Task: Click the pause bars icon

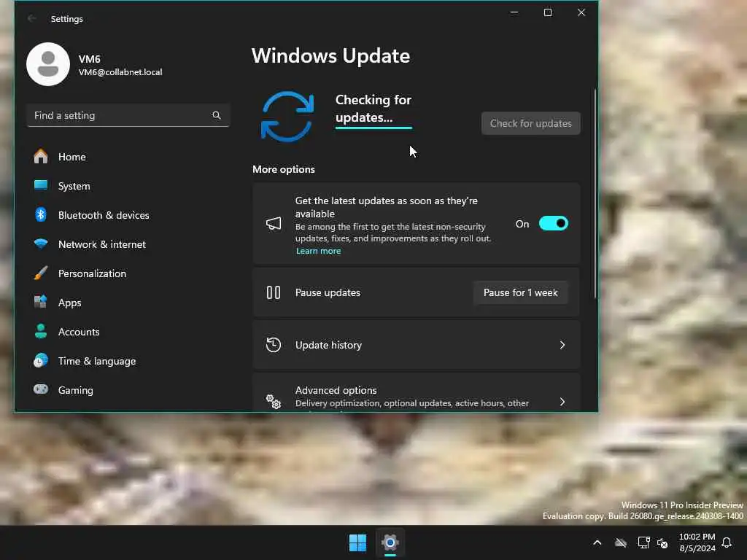Action: click(x=274, y=292)
